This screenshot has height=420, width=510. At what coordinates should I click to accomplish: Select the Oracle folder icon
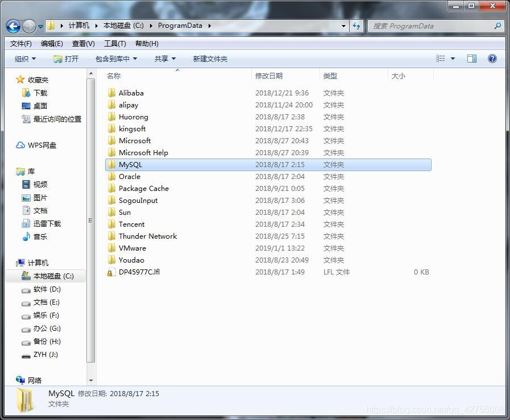tap(111, 177)
